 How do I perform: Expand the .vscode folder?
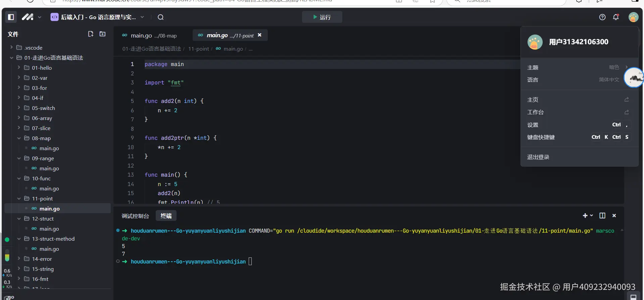point(33,48)
